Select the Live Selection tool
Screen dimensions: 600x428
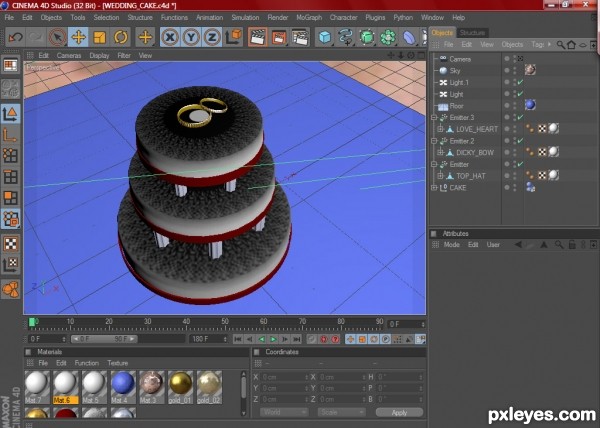coord(58,37)
